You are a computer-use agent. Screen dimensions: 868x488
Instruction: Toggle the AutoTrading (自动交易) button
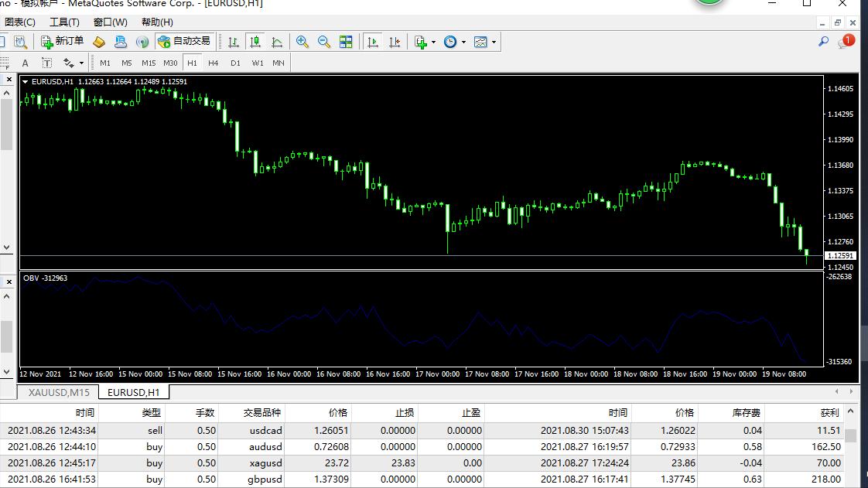(x=183, y=42)
